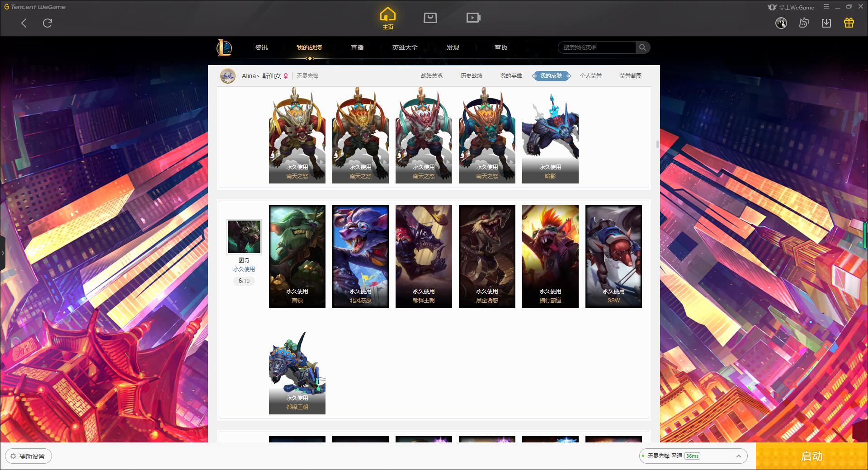Click the 图奇 champion portrait
The width and height of the screenshot is (868, 470).
(x=244, y=237)
